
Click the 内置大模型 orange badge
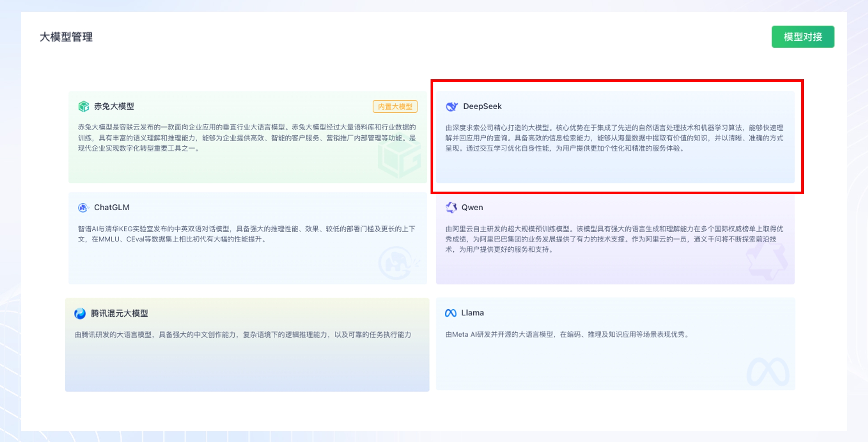point(395,107)
